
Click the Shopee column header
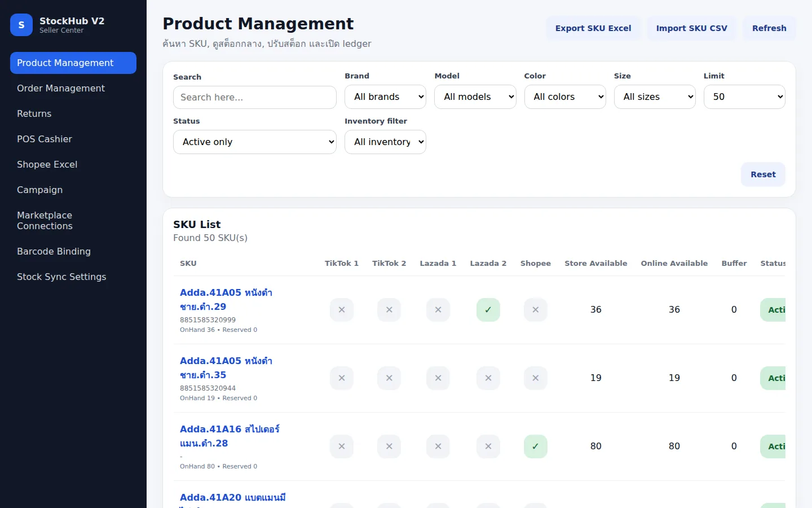536,264
